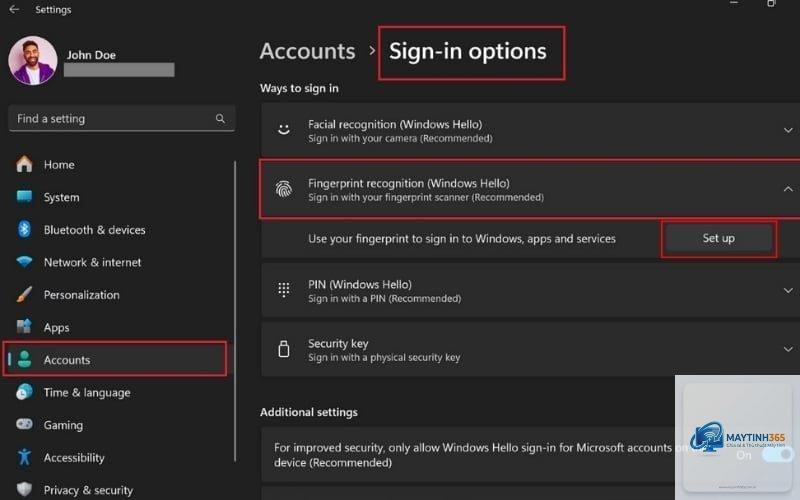
Task: Click Set up for fingerprint sign-in
Action: tap(718, 238)
